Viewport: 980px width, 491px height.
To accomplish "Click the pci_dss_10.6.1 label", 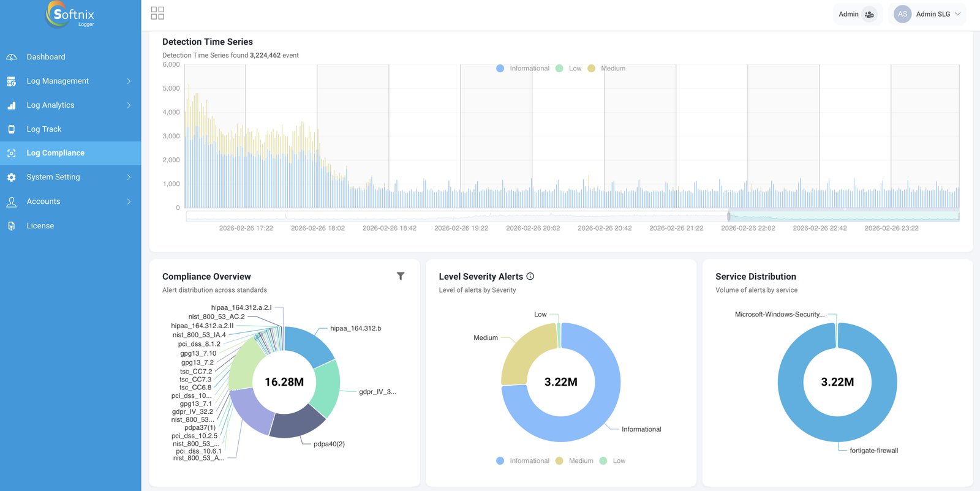I will (198, 451).
